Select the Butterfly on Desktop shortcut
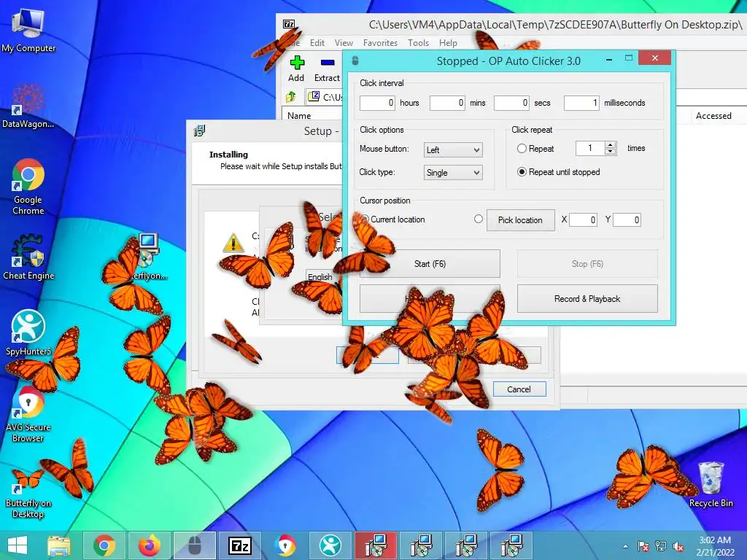The image size is (747, 560). 28,494
